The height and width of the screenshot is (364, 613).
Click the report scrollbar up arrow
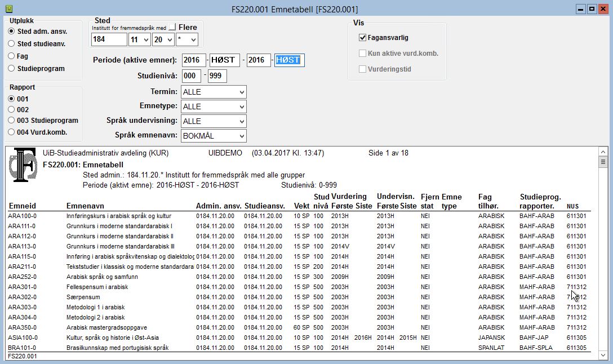(603, 152)
